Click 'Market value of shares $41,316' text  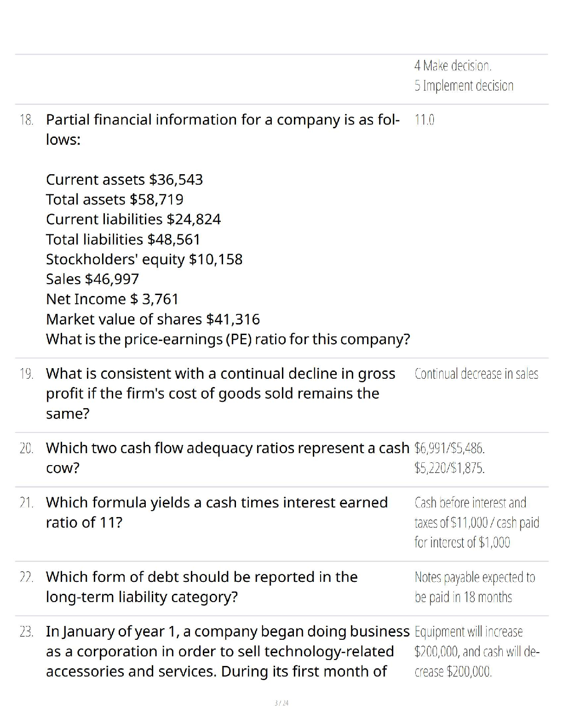coord(153,319)
